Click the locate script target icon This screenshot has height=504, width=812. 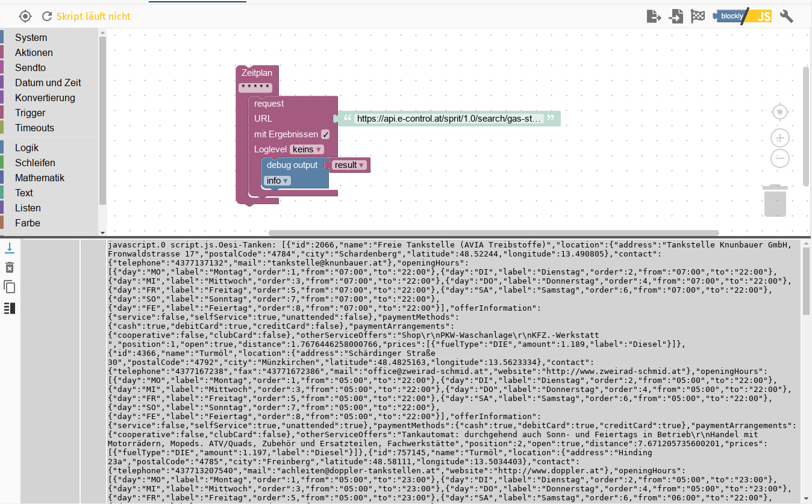(25, 16)
